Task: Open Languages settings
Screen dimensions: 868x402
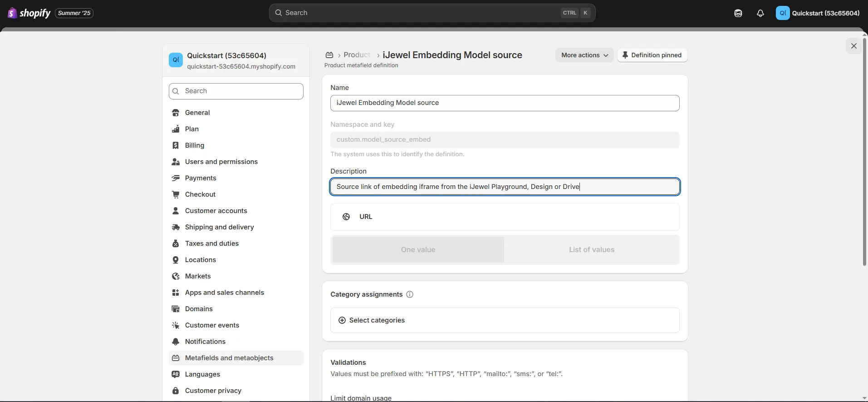Action: tap(236, 374)
